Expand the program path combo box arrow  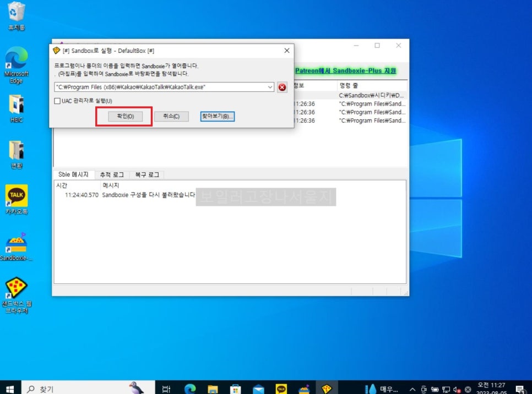tap(270, 87)
